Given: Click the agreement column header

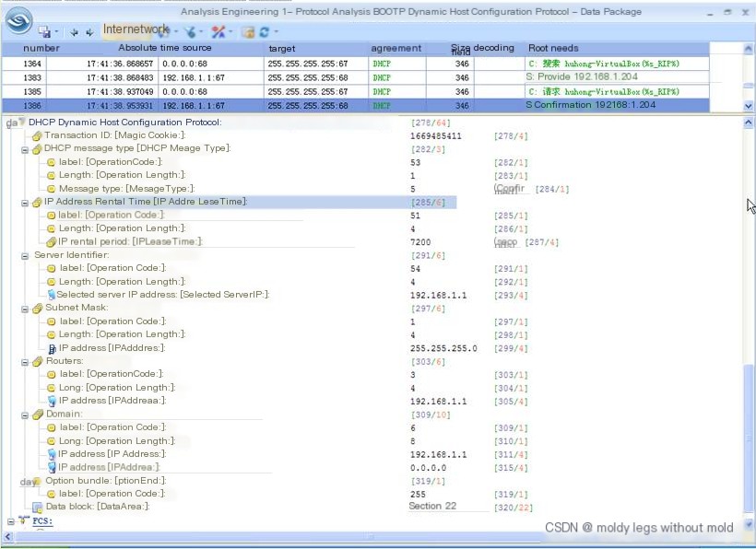Looking at the screenshot, I should click(396, 48).
